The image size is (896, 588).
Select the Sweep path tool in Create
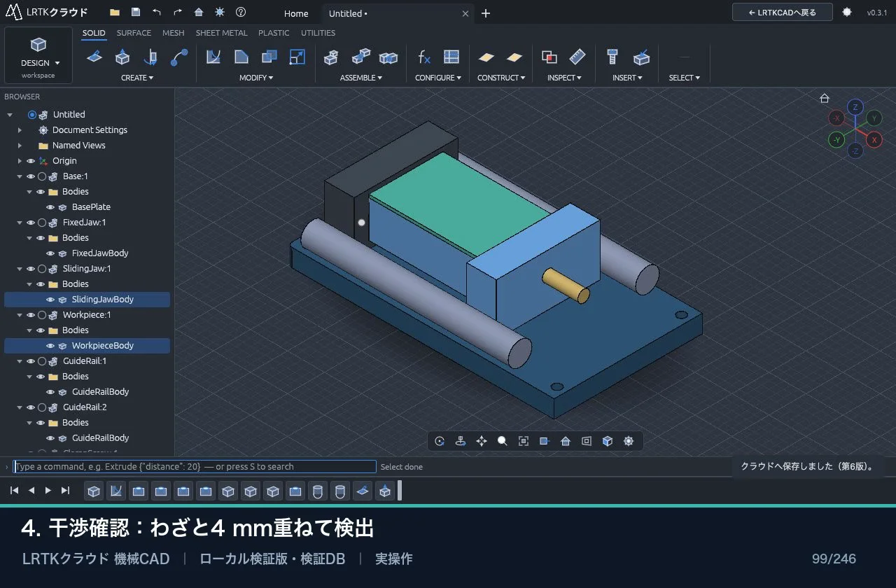tap(179, 57)
